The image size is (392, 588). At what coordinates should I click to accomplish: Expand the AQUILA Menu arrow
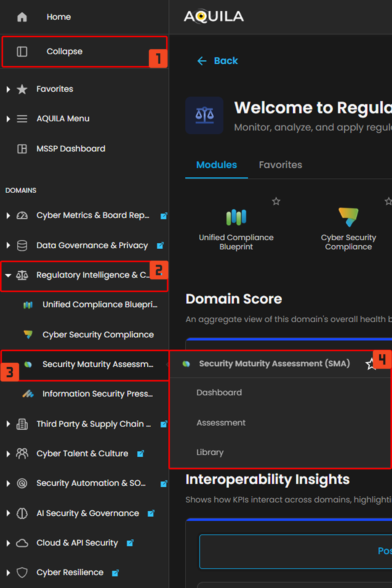tap(8, 119)
